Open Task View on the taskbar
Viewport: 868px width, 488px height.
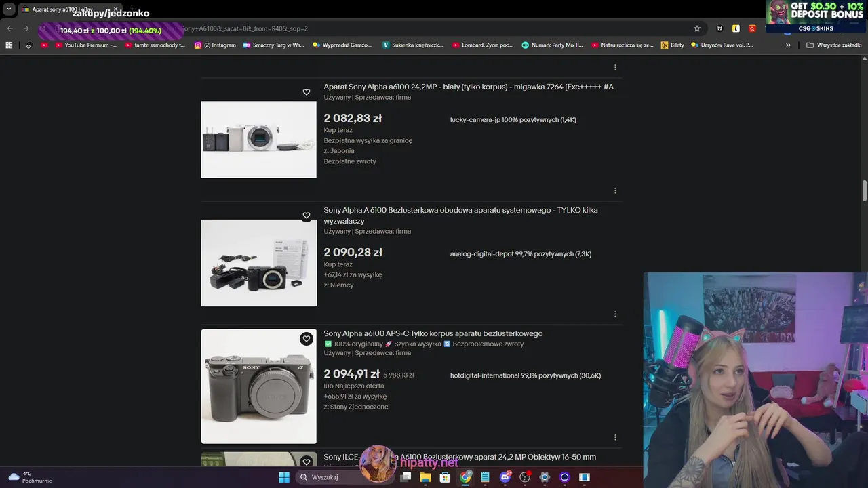click(x=406, y=477)
